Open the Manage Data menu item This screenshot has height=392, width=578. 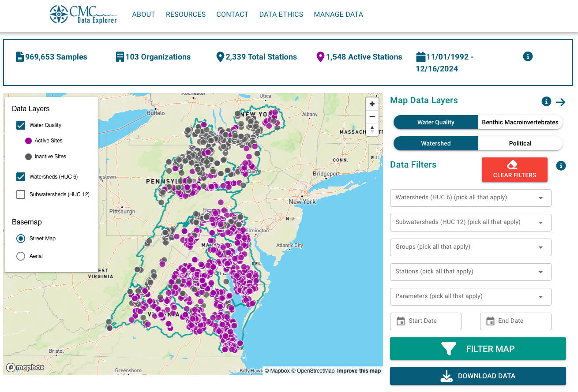pos(338,15)
